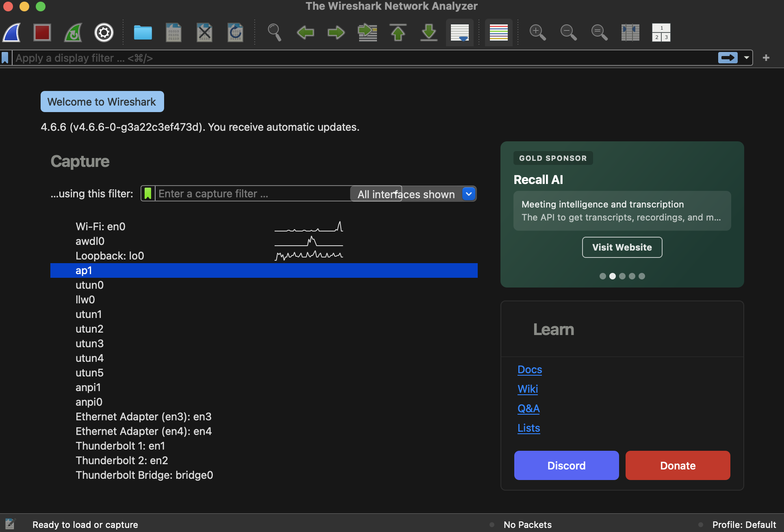The image size is (784, 532).
Task: Open a capture file folder icon
Action: 143,32
